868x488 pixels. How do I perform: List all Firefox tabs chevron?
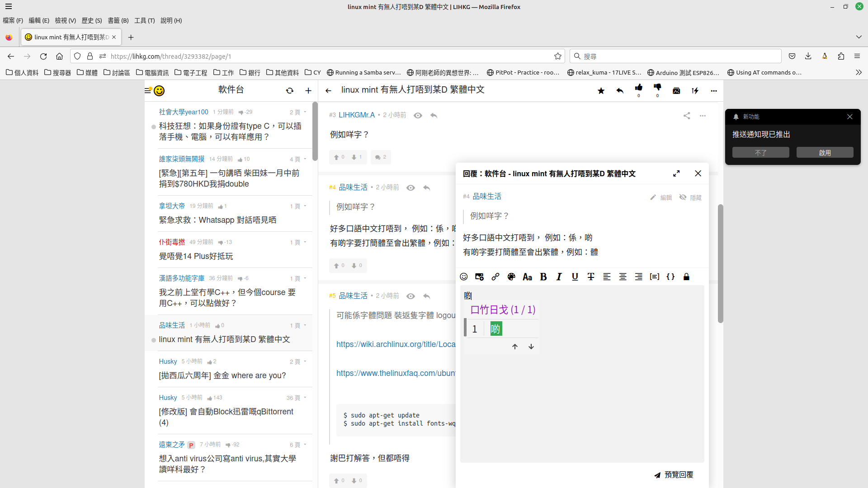point(859,37)
